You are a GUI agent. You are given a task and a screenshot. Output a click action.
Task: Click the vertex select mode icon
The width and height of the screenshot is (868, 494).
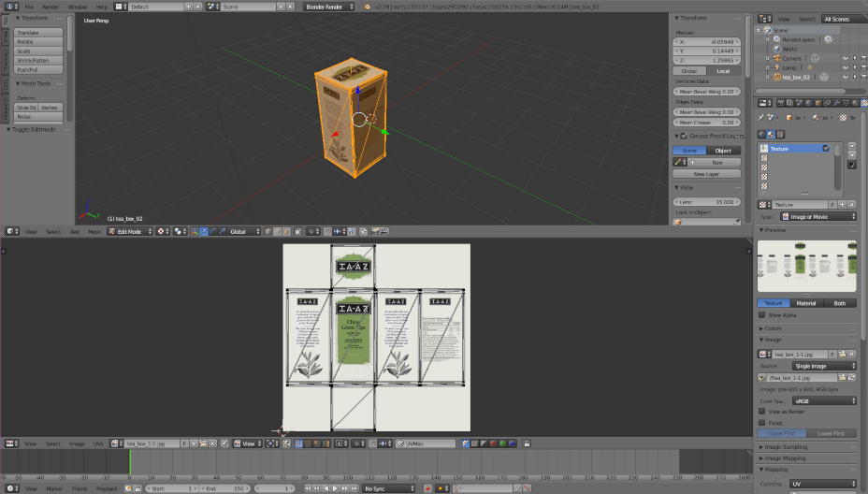click(x=268, y=231)
